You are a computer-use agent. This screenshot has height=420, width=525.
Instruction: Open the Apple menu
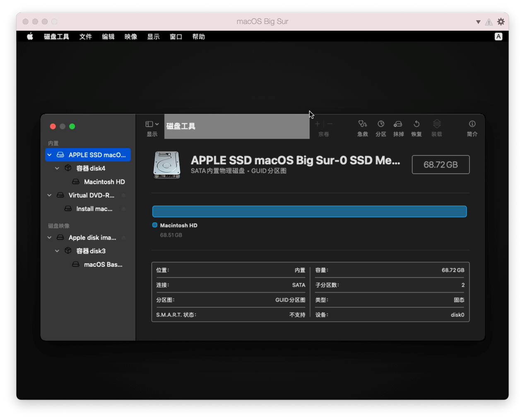click(30, 36)
